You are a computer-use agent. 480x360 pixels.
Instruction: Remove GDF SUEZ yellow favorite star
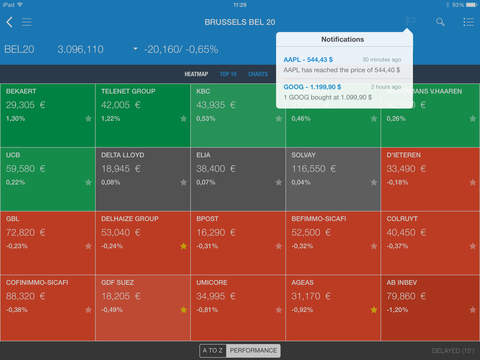tap(183, 310)
